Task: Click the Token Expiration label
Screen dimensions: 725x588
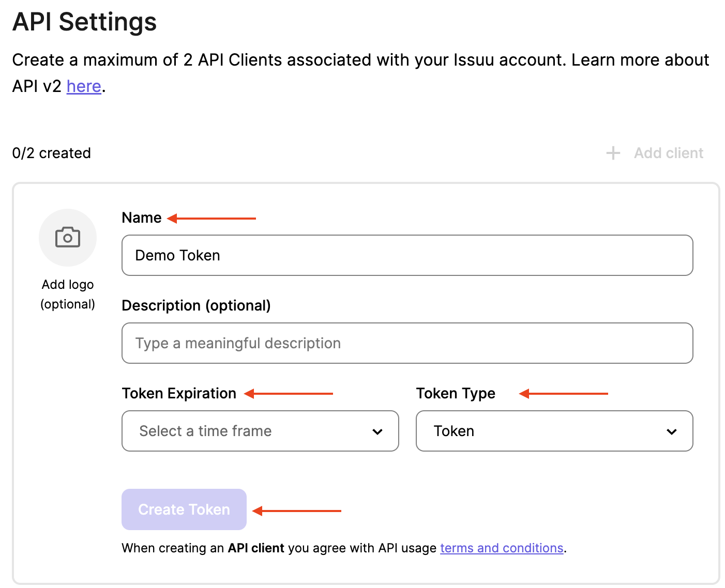Action: (x=179, y=393)
